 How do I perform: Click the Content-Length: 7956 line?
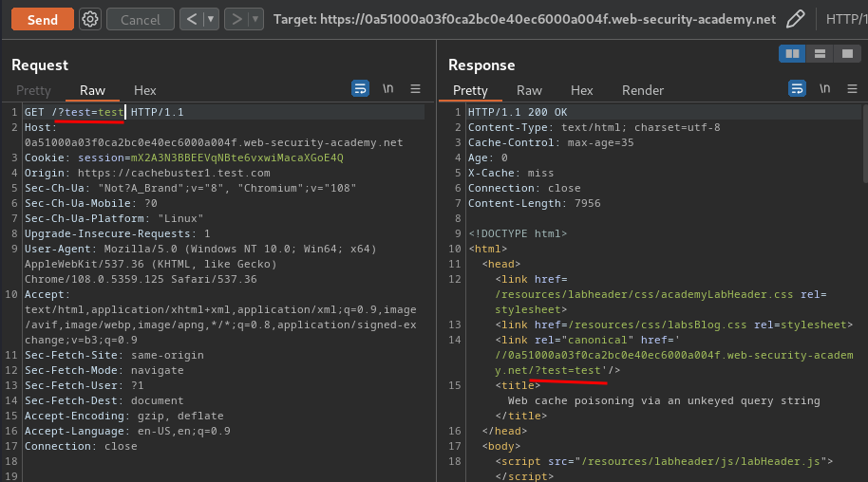pyautogui.click(x=535, y=204)
